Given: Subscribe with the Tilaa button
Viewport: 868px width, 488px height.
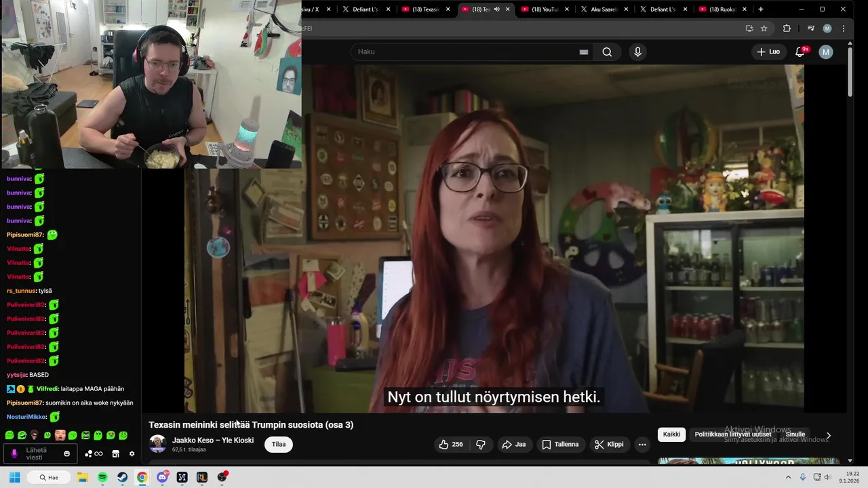Looking at the screenshot, I should [x=279, y=445].
